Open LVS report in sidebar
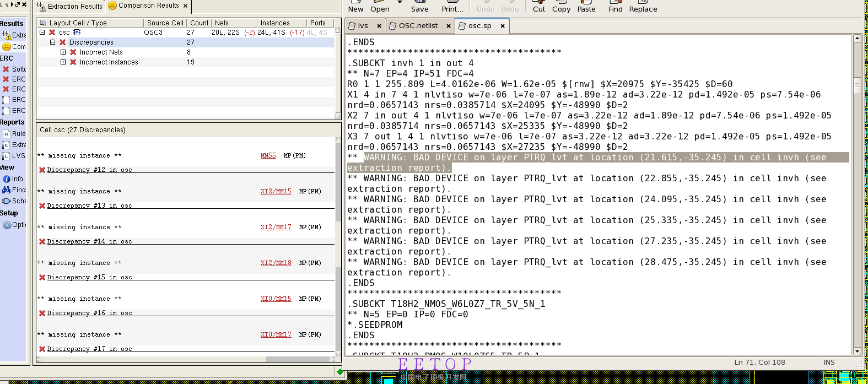 (x=14, y=156)
